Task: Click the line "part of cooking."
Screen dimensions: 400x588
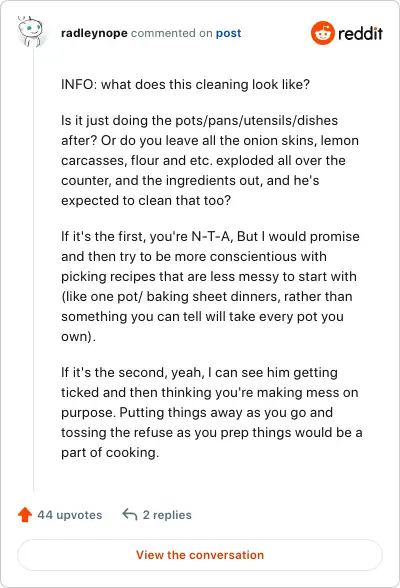Action: pyautogui.click(x=110, y=452)
